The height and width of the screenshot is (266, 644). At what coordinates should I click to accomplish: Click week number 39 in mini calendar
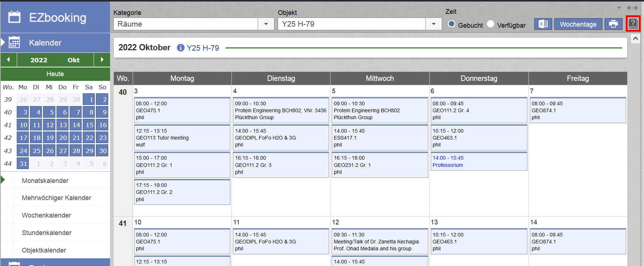(8, 99)
